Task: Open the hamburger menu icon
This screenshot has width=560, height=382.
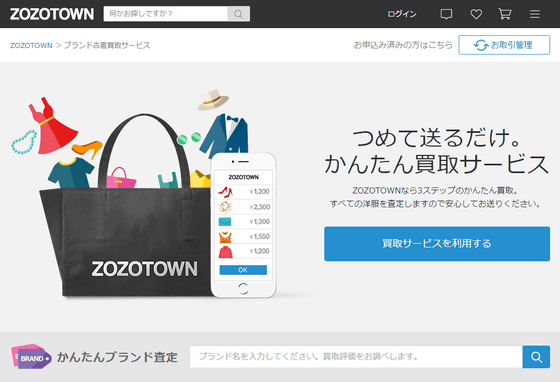Action: pos(535,14)
